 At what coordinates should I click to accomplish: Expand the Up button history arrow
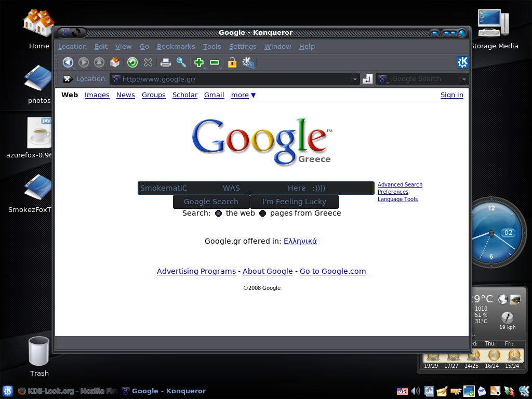(105, 68)
